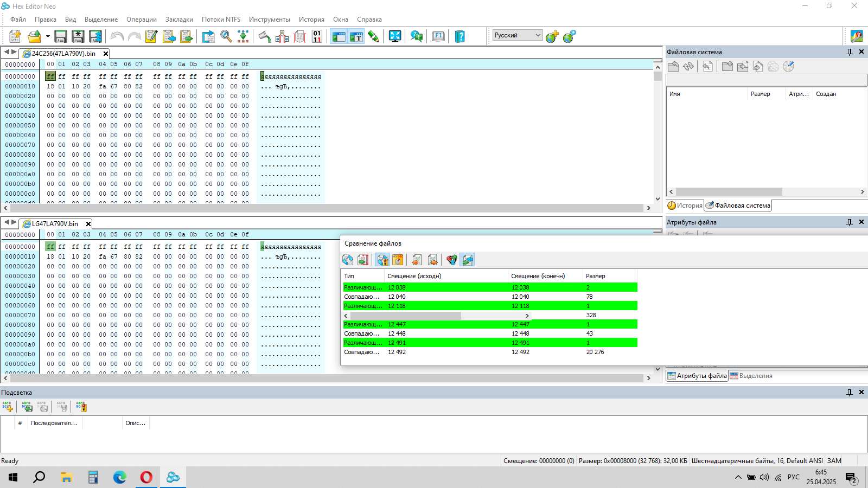
Task: Click the green gem pattern icon
Action: [x=244, y=36]
